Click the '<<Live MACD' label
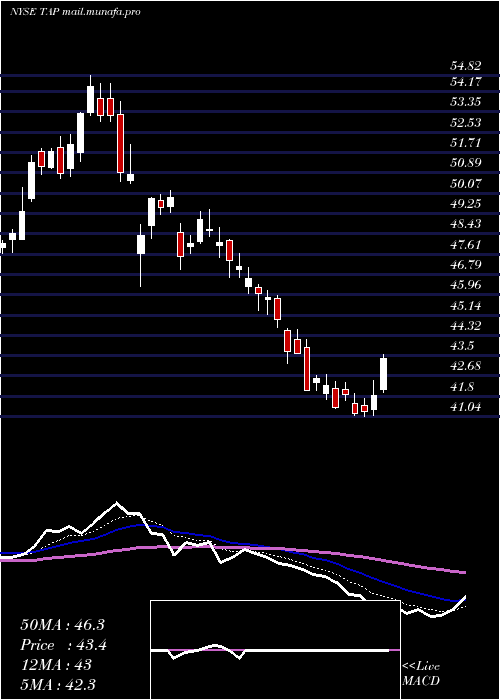Viewport: 500px width, 700px height. click(421, 674)
